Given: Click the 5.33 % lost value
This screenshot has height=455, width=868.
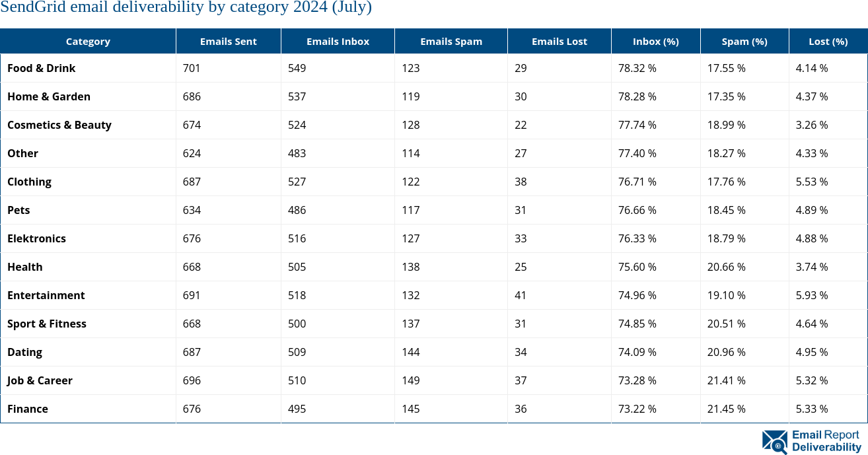Looking at the screenshot, I should pos(812,409).
